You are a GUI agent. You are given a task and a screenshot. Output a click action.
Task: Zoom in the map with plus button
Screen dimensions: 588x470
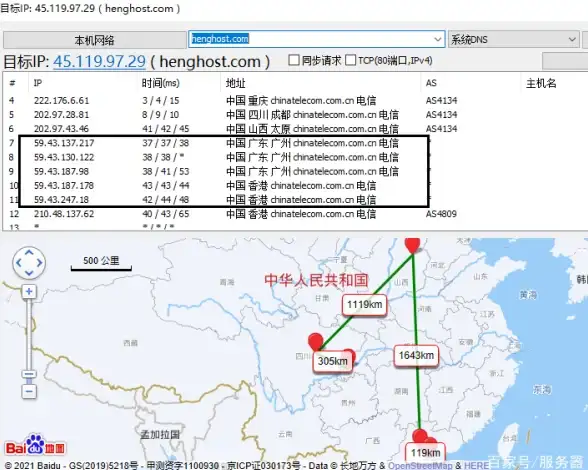[29, 291]
